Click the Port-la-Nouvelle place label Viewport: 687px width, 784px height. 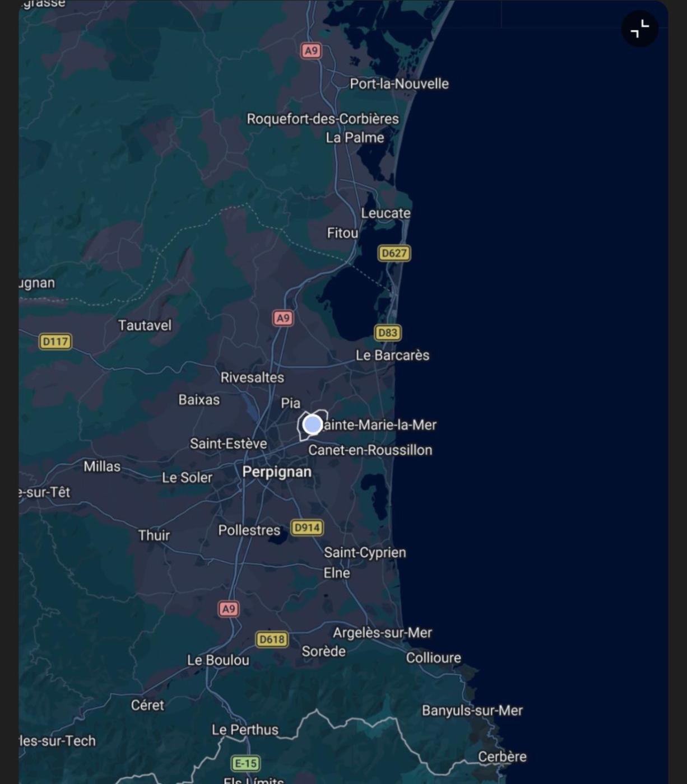click(x=399, y=84)
